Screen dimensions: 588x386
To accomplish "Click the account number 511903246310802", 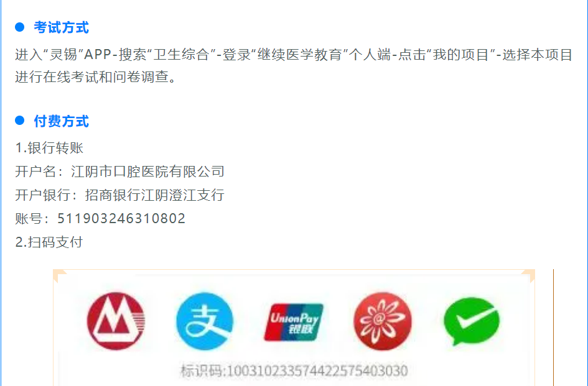I will [x=121, y=218].
